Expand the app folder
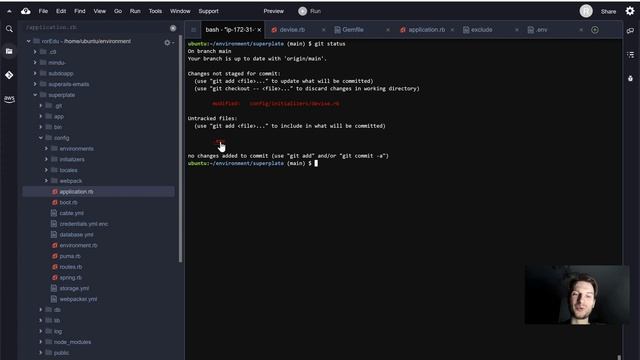This screenshot has height=360, width=640. pos(41,116)
